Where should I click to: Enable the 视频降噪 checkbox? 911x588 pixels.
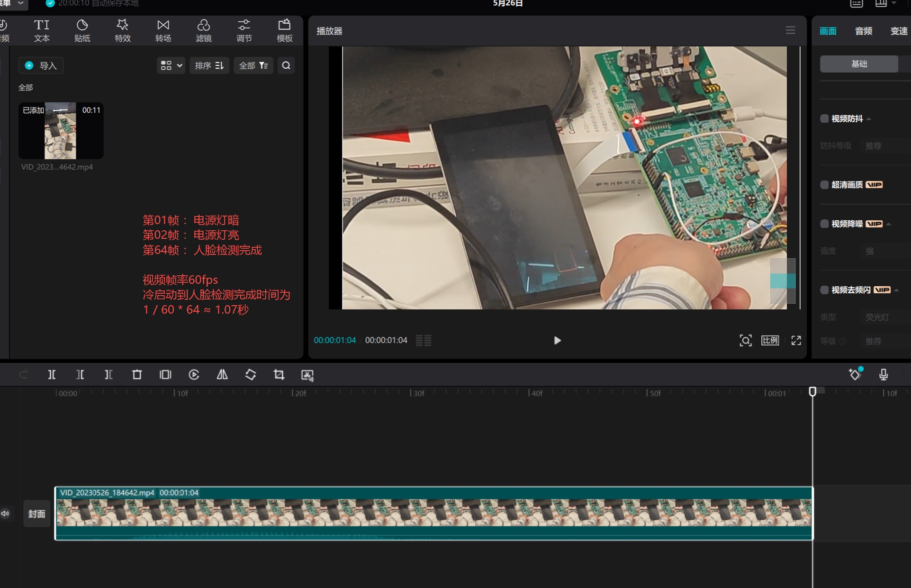tap(824, 224)
